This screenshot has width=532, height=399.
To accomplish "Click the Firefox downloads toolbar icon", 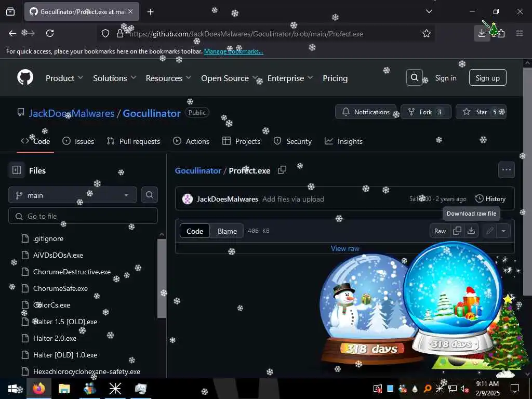I will (482, 33).
